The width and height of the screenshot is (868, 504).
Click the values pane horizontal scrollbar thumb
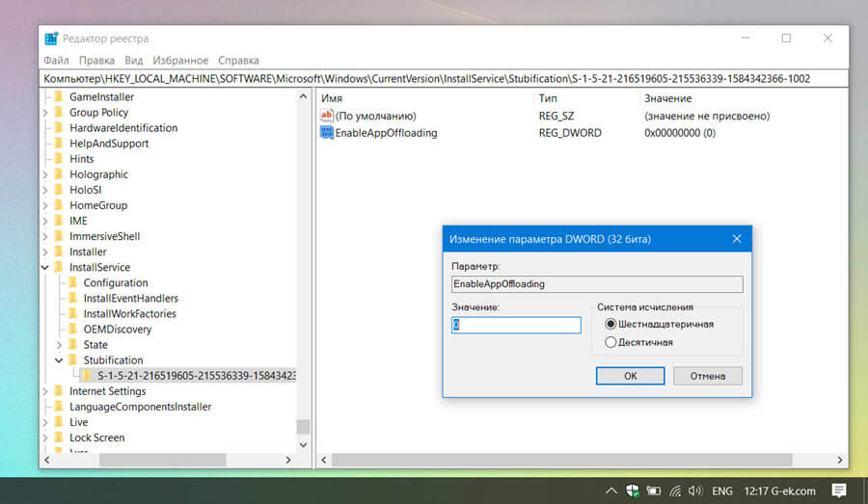561,460
